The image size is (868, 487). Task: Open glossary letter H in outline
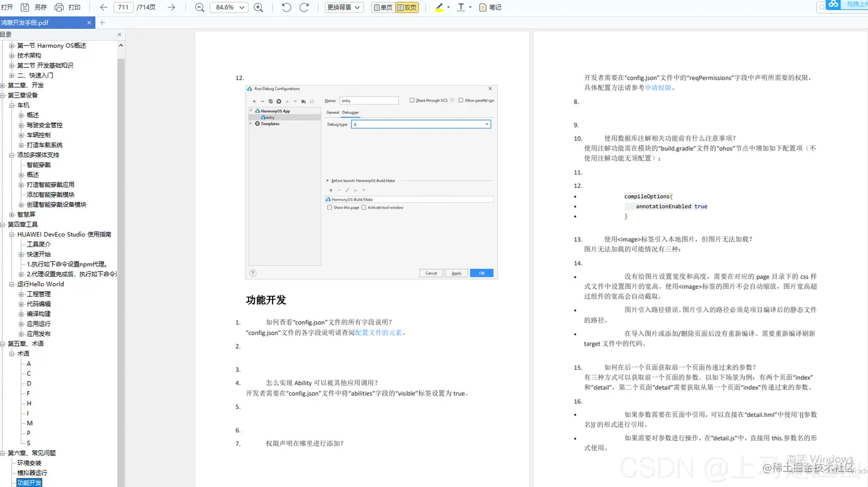tap(29, 403)
